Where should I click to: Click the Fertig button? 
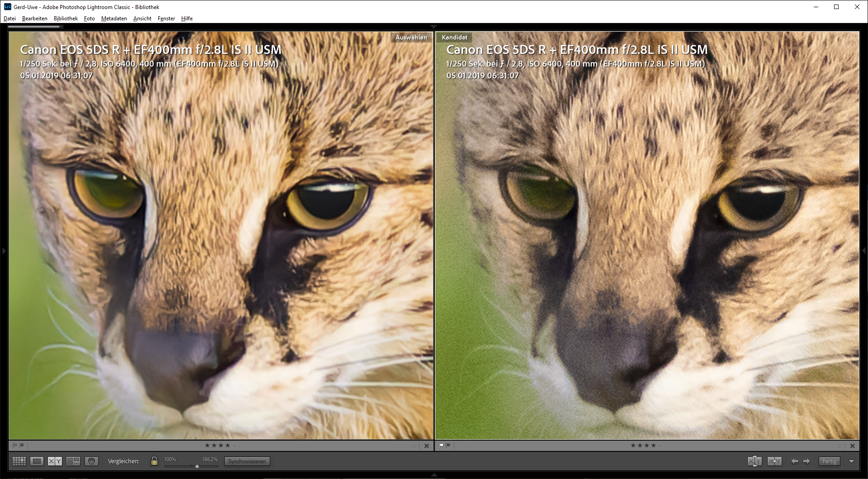[x=829, y=461]
